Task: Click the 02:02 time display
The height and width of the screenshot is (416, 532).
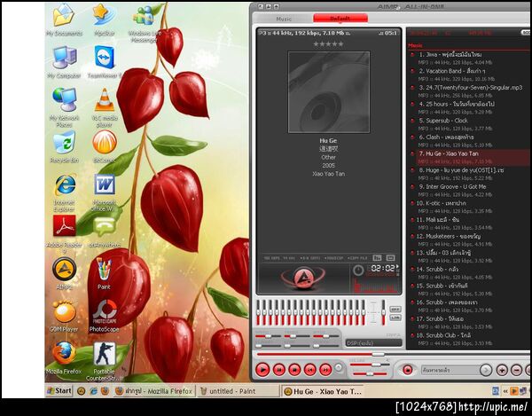Action: 383,269
